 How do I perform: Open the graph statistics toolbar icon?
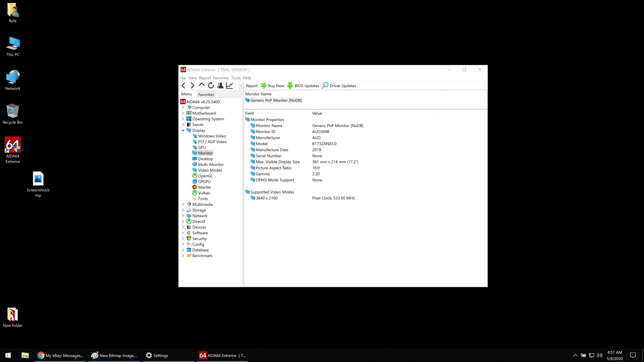[229, 86]
